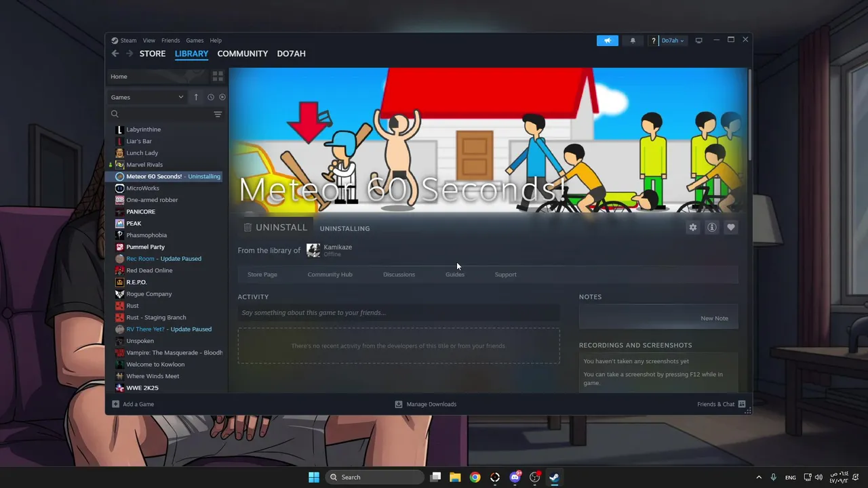868x488 pixels.
Task: Open the Discussions link
Action: point(399,274)
